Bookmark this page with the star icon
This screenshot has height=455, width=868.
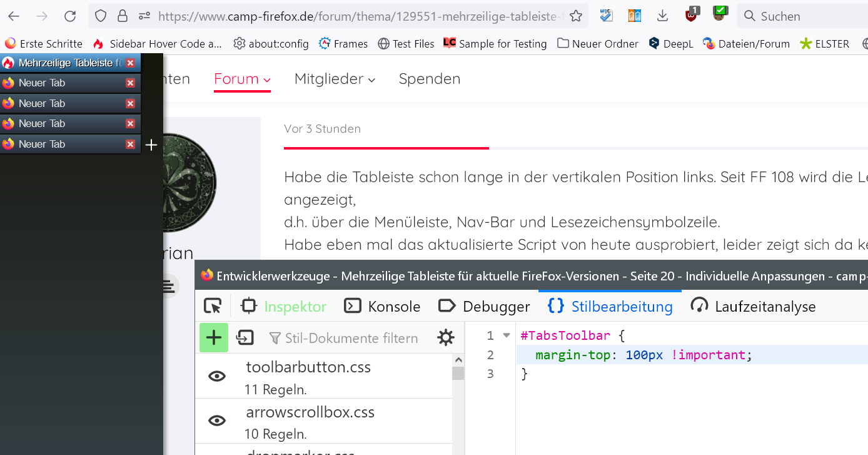click(576, 16)
